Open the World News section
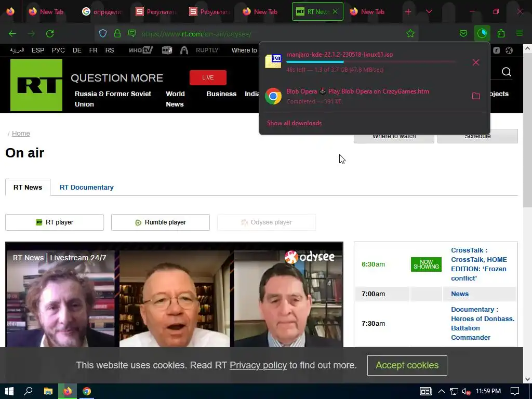Viewport: 532px width, 399px height. click(x=175, y=99)
